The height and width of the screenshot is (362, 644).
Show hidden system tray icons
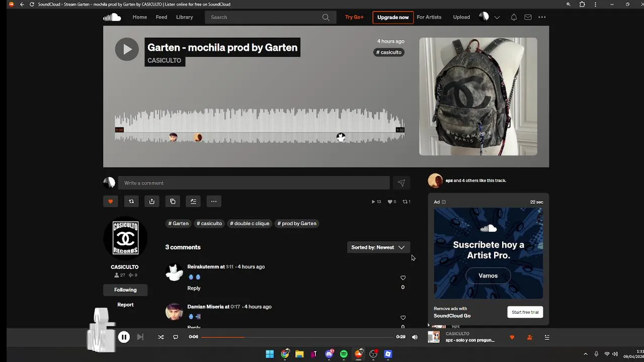pyautogui.click(x=585, y=354)
